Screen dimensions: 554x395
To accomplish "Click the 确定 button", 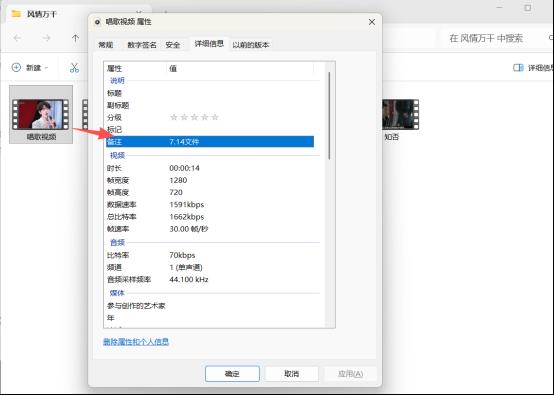I will pyautogui.click(x=232, y=374).
